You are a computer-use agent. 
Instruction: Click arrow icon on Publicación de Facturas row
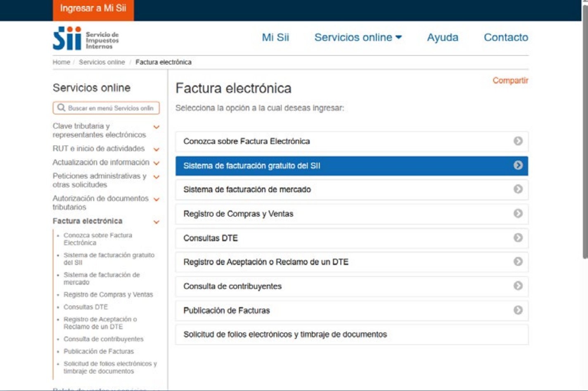pos(518,310)
